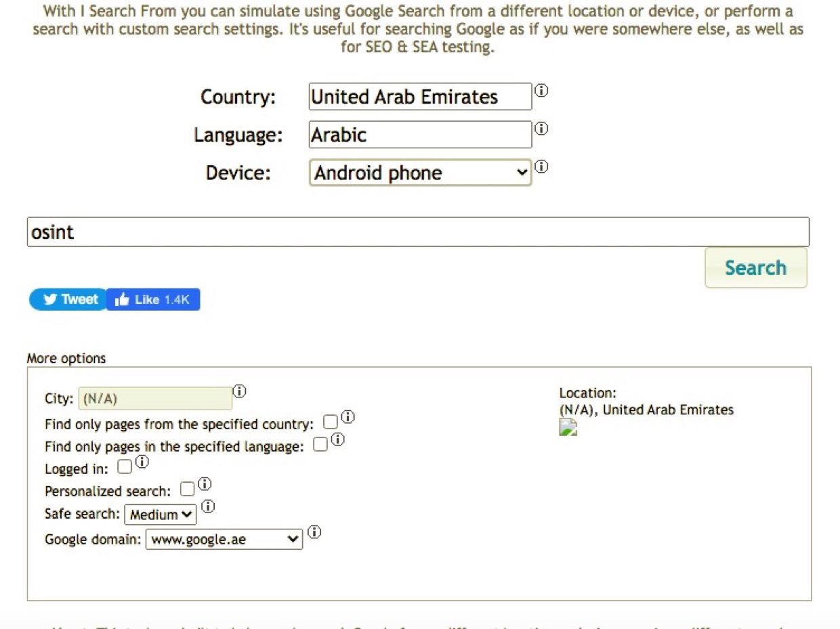Click the Facebook Like 1.4K button
This screenshot has width=840, height=629.
click(153, 300)
